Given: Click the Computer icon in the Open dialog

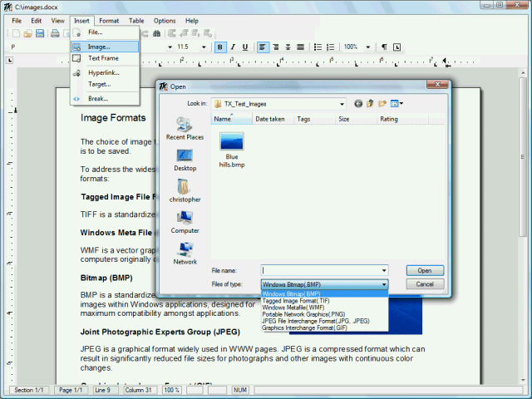Looking at the screenshot, I should click(185, 222).
